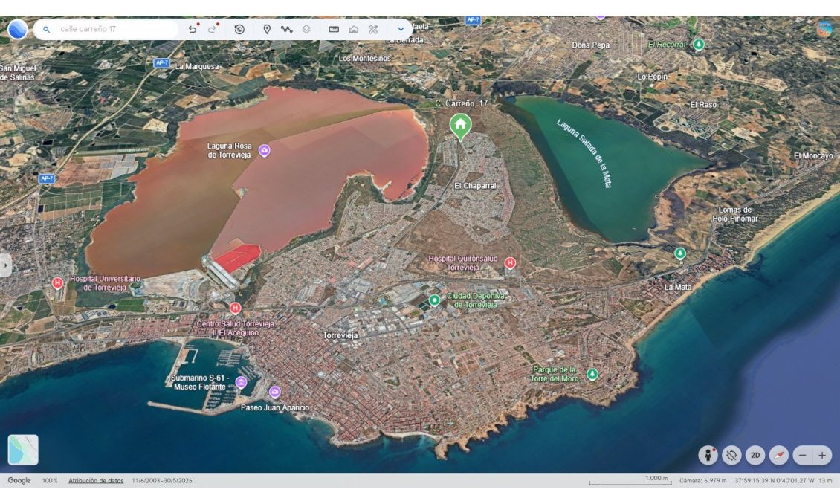Select the Hospital Quirónsalud Torrevieja marker
Image resolution: width=840 pixels, height=504 pixels.
(x=510, y=263)
